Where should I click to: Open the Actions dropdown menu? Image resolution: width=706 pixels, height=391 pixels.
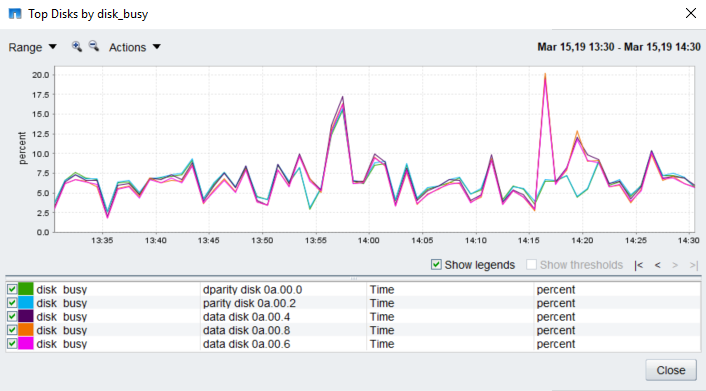click(x=135, y=47)
